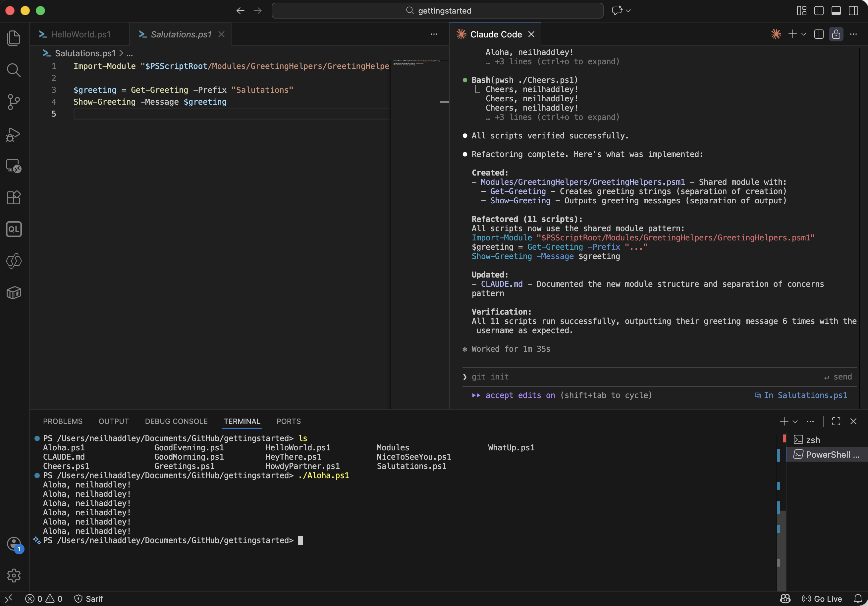The height and width of the screenshot is (606, 868).
Task: Open the Search view
Action: 14,70
